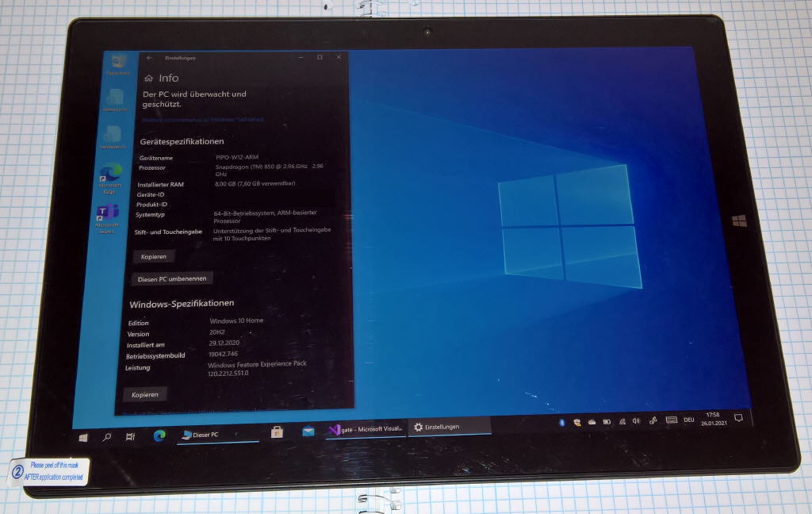This screenshot has width=812, height=514.
Task: Launch the Microsoft Edge desktop shortcut
Action: (109, 178)
